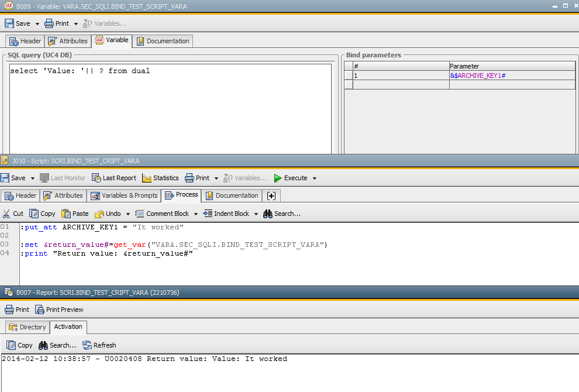
Task: Select the Variable tab
Action: click(112, 40)
